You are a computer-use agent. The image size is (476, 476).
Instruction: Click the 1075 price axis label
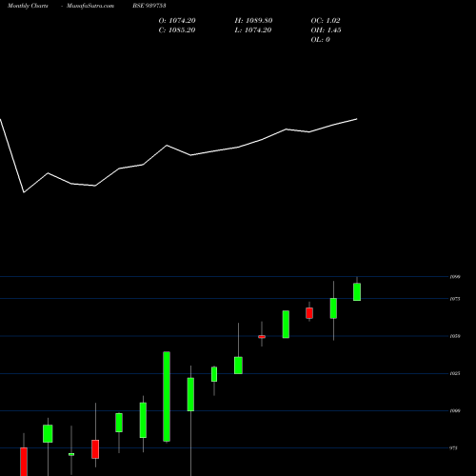(455, 299)
